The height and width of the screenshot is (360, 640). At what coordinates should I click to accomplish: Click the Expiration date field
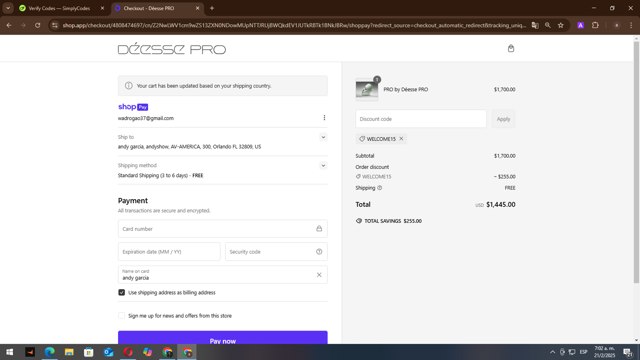(x=169, y=252)
